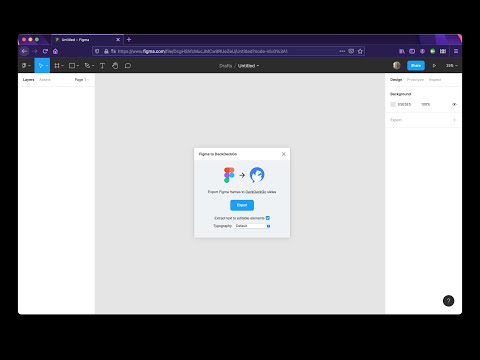Open the Figma help question mark button
480x360 pixels.
(x=448, y=301)
